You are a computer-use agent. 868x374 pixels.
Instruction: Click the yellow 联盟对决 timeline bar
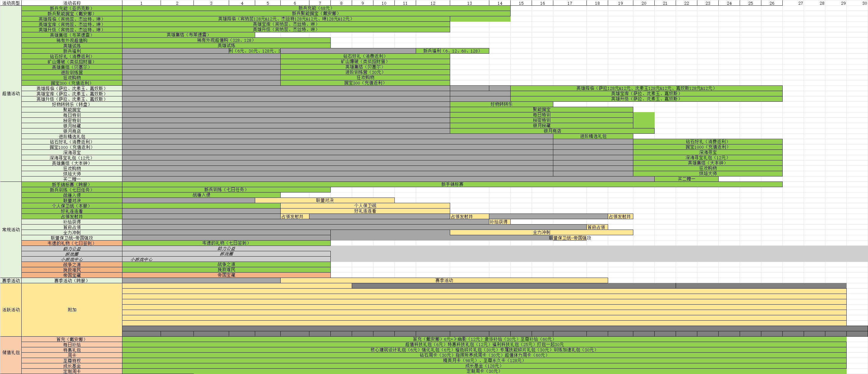(324, 200)
